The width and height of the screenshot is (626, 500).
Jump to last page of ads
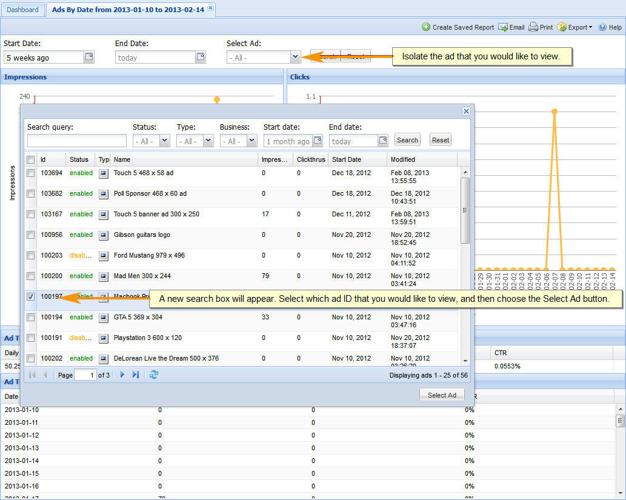tap(136, 375)
